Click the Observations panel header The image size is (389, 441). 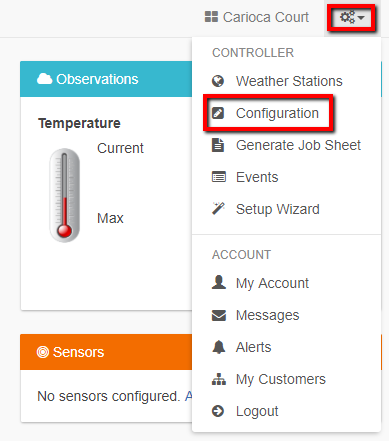pos(106,79)
